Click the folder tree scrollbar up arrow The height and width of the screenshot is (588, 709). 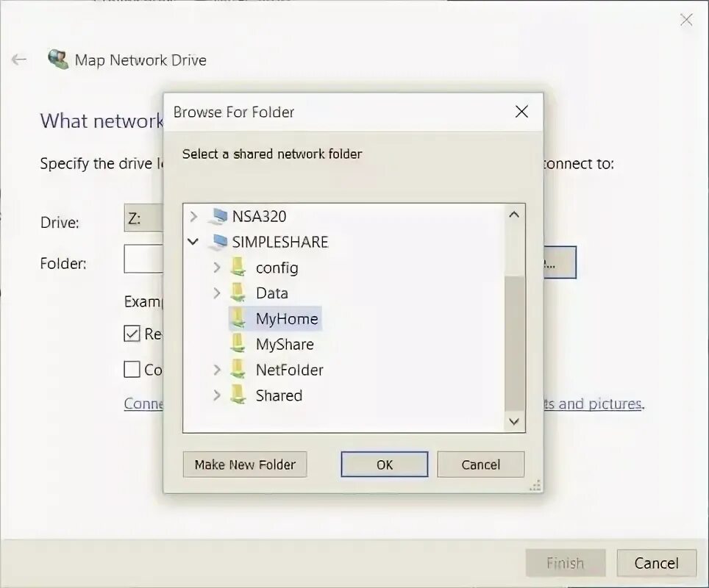pyautogui.click(x=514, y=215)
